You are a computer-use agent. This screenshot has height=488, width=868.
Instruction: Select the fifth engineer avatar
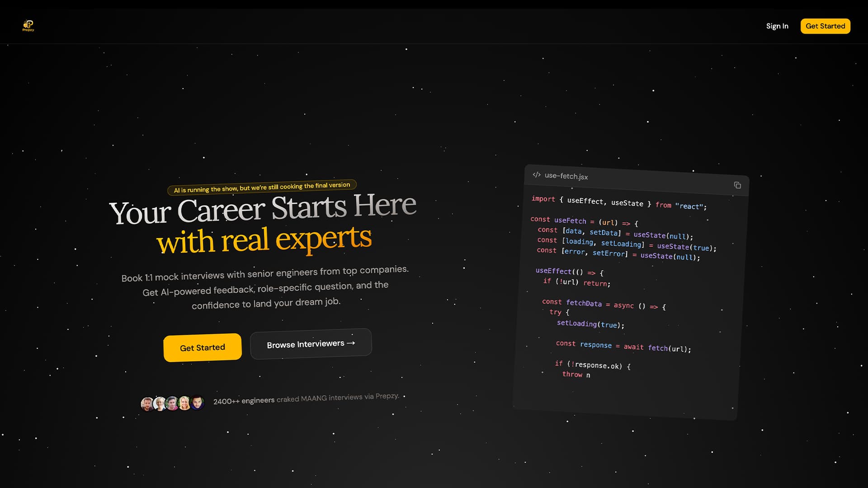(197, 402)
